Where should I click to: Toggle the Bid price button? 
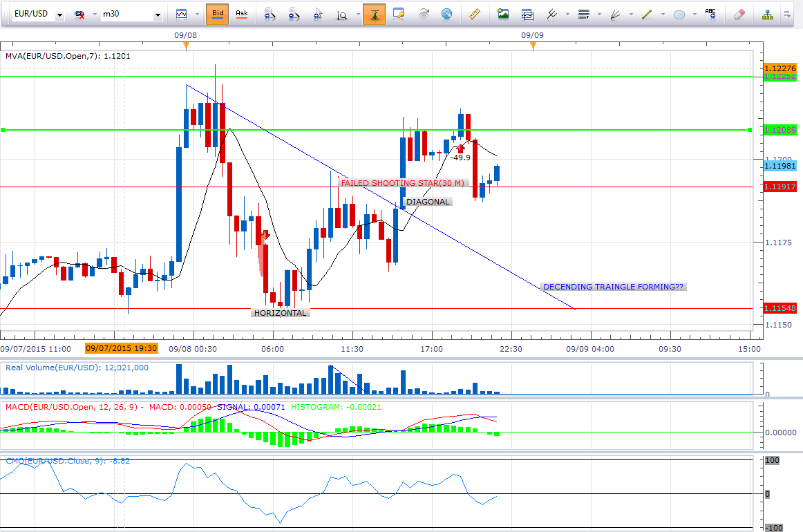[x=217, y=13]
